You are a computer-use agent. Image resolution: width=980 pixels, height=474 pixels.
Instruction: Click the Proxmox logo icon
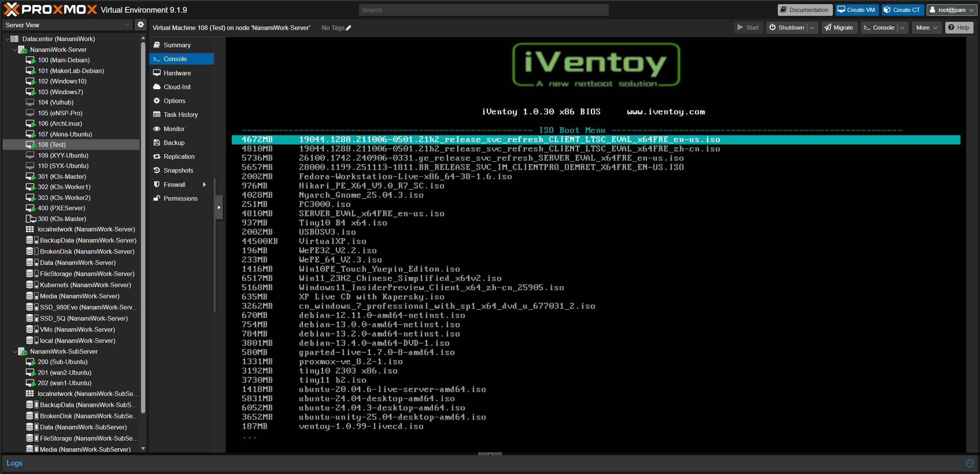point(11,10)
